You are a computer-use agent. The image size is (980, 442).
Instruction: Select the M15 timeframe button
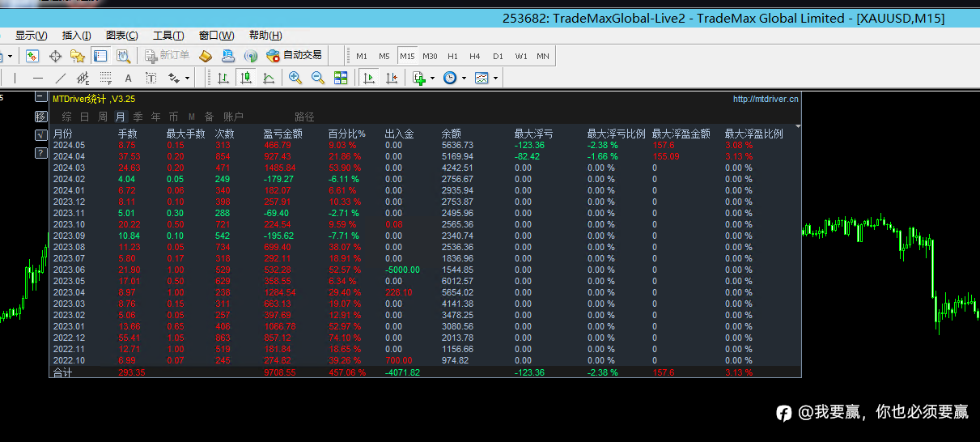(x=407, y=56)
